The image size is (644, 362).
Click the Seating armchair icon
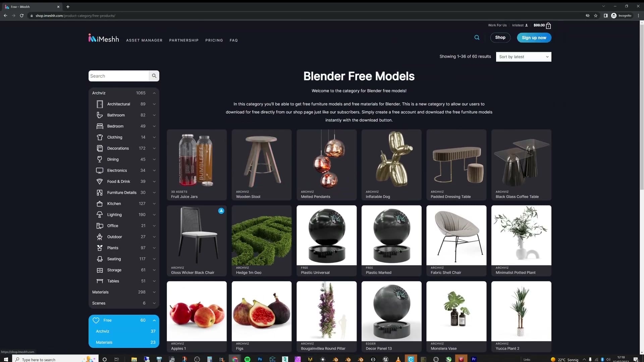click(x=100, y=259)
